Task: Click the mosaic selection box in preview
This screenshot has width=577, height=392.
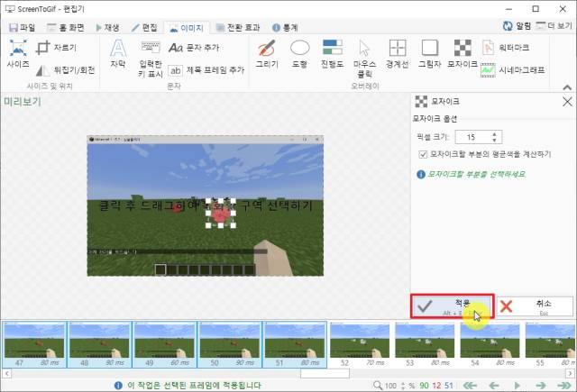Action: point(220,214)
